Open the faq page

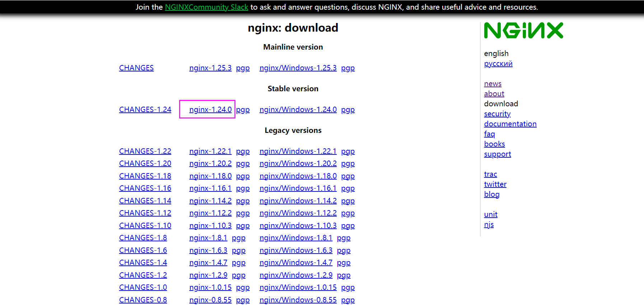489,134
